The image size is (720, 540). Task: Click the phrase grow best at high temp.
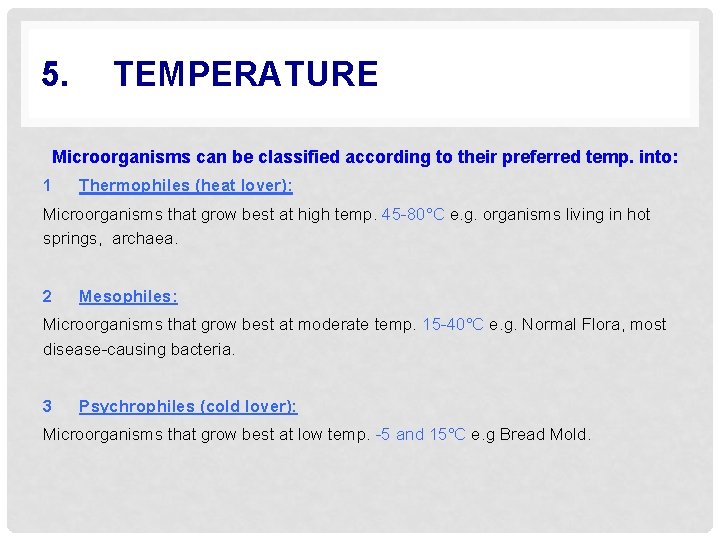click(289, 214)
